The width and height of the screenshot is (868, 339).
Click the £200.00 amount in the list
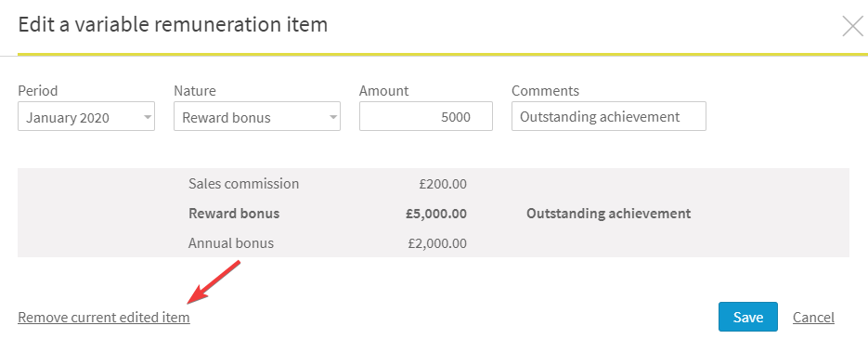click(x=442, y=184)
